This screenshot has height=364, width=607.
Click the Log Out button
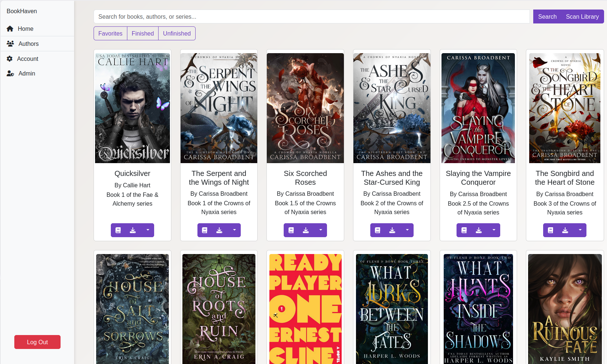37,342
